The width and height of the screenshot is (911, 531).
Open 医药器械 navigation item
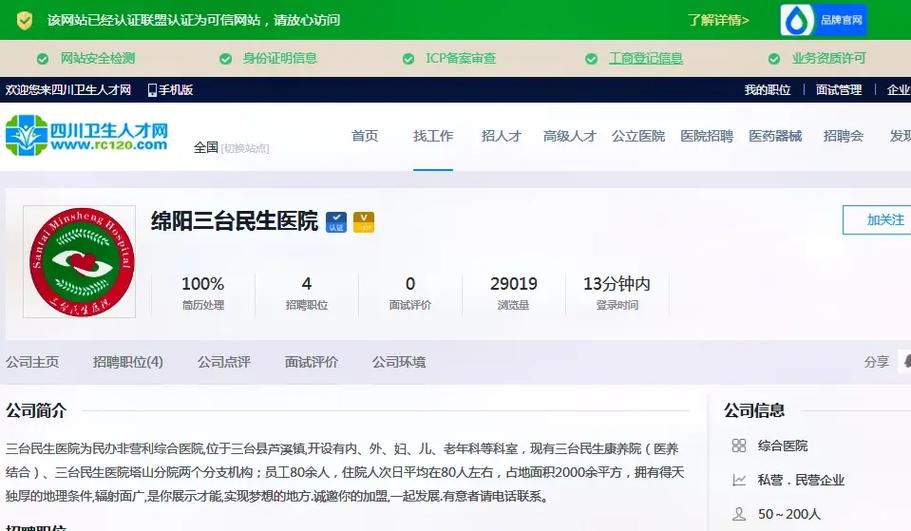(775, 136)
